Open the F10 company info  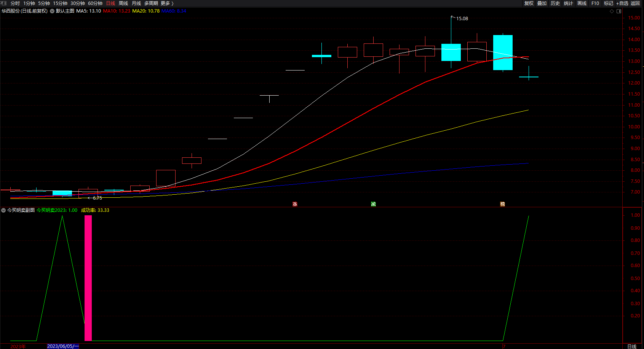(595, 3)
